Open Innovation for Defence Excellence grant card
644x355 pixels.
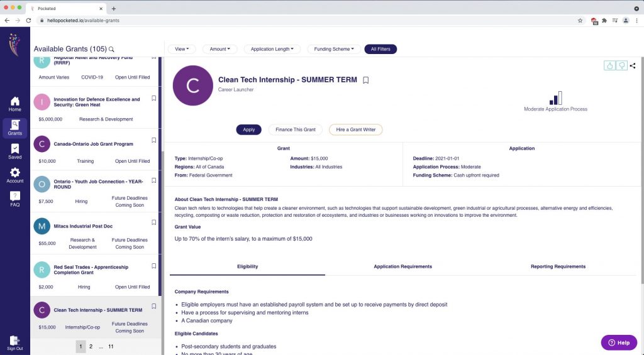[94, 108]
